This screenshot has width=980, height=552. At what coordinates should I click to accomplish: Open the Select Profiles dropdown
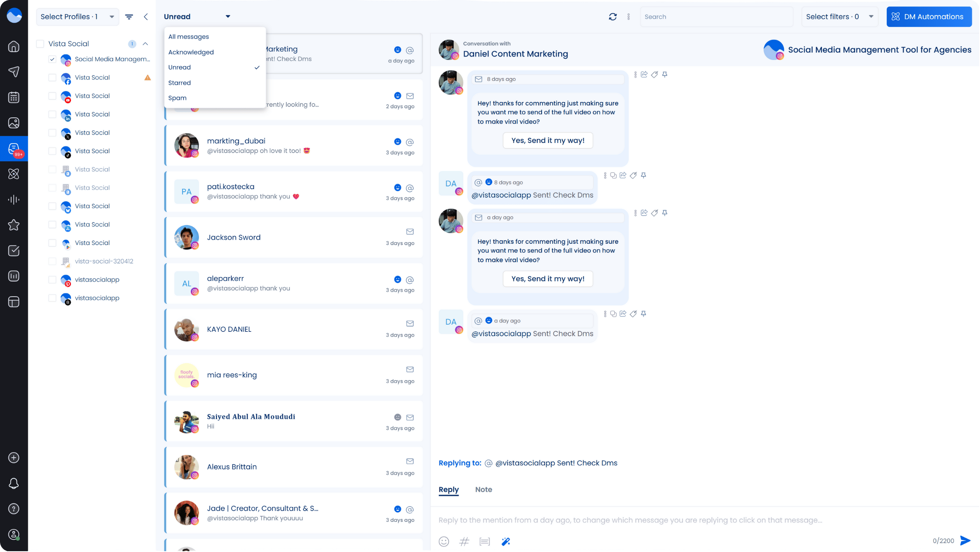pos(77,17)
